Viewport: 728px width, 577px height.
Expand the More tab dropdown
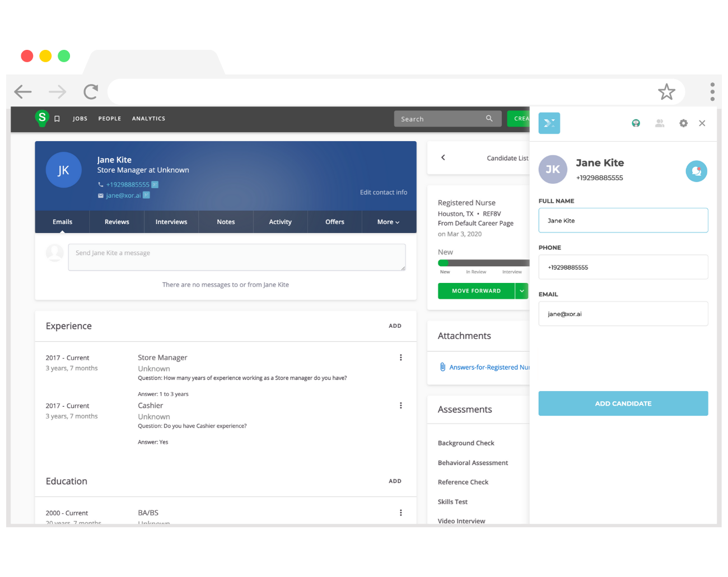pyautogui.click(x=388, y=222)
